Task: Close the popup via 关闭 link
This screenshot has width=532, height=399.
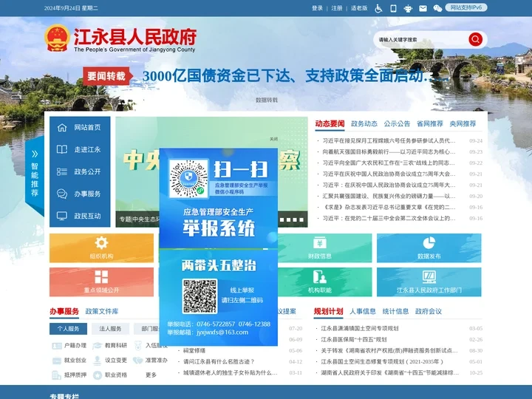Action: click(274, 139)
